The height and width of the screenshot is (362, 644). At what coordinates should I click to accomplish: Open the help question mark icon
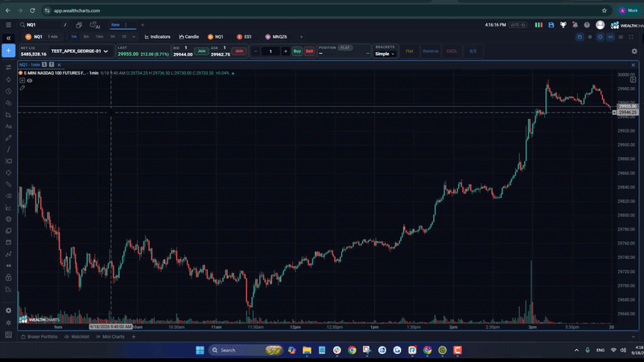pos(587,25)
